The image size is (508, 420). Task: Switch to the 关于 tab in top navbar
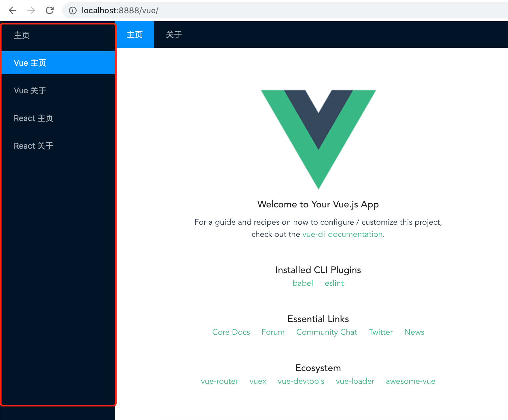click(x=174, y=35)
